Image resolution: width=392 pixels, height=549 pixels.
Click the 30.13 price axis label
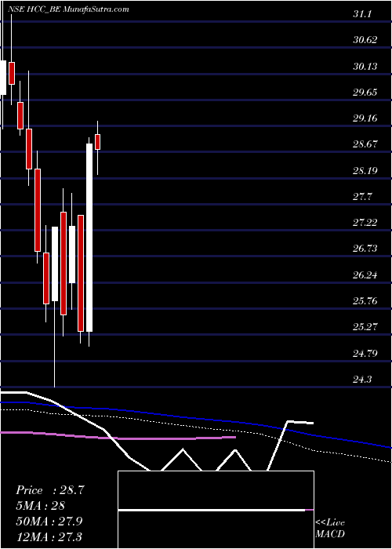[x=365, y=66]
